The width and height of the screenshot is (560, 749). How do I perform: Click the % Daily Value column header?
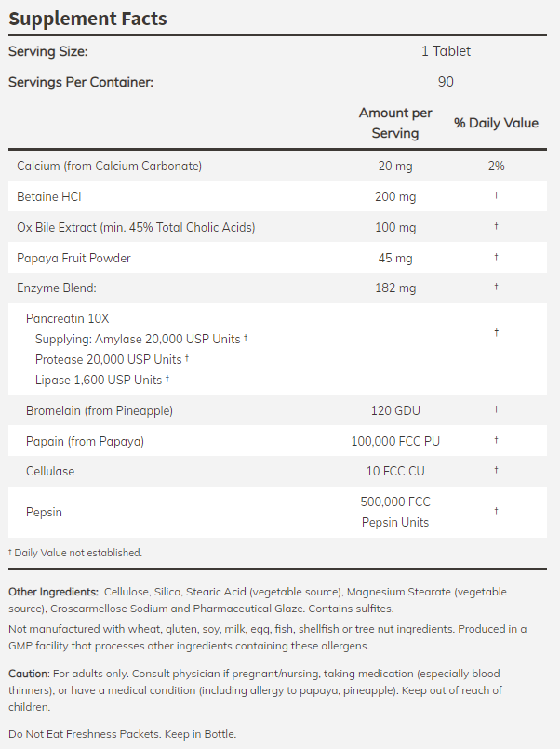coord(496,123)
